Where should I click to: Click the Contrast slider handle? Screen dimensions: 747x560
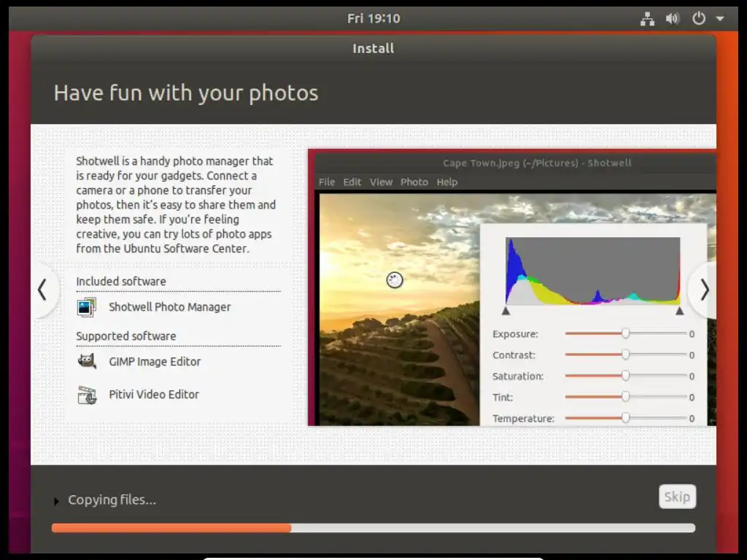pyautogui.click(x=625, y=355)
